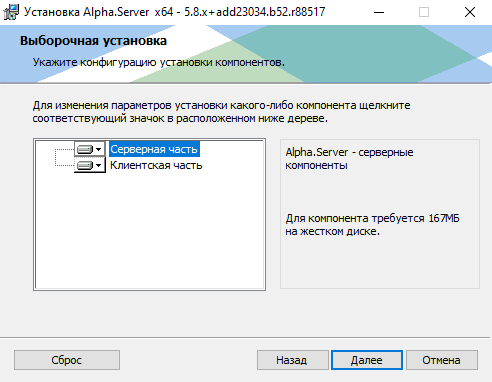Proceed with the Далее button
492x382 pixels.
point(367,360)
